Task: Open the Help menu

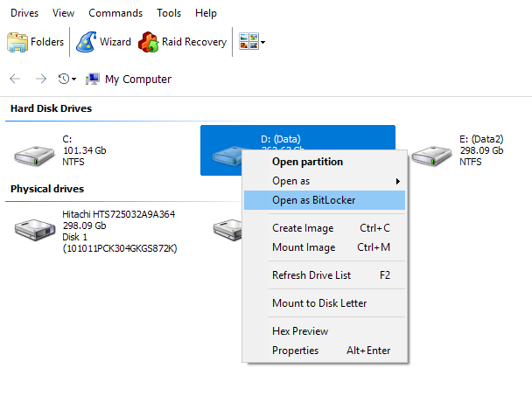Action: pos(206,13)
